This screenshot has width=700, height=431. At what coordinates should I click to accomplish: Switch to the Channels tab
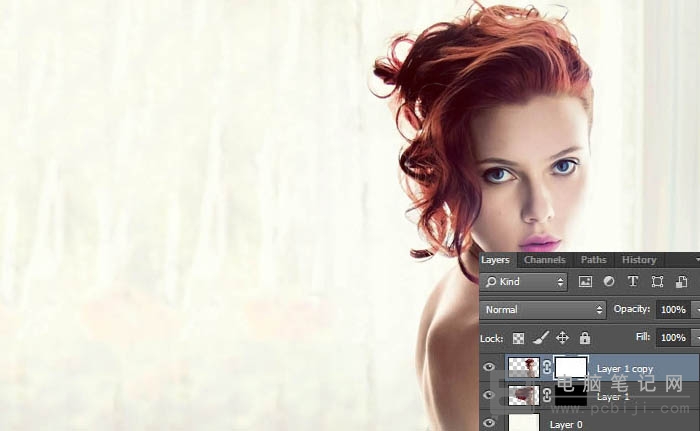click(544, 260)
